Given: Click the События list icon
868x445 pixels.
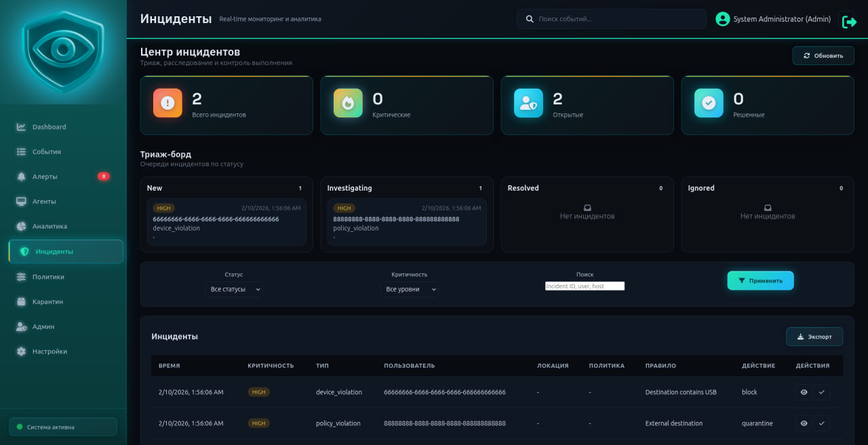Looking at the screenshot, I should [21, 152].
